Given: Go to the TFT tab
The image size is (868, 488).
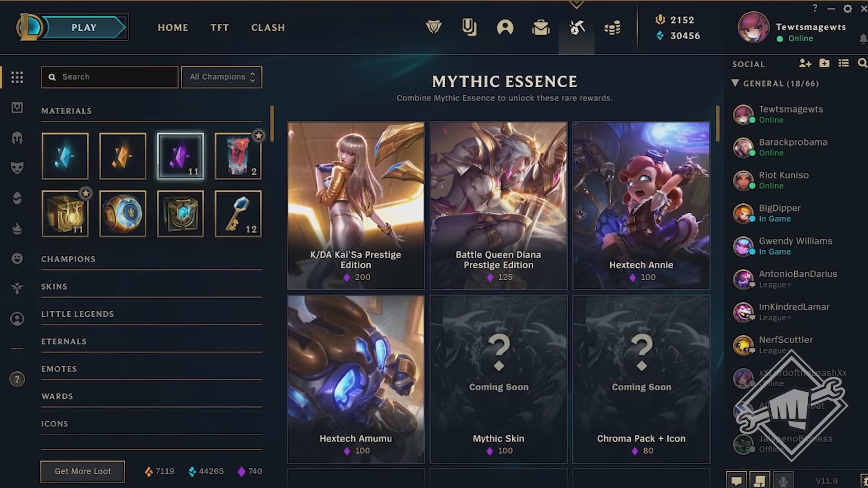Looking at the screenshot, I should click(x=220, y=28).
